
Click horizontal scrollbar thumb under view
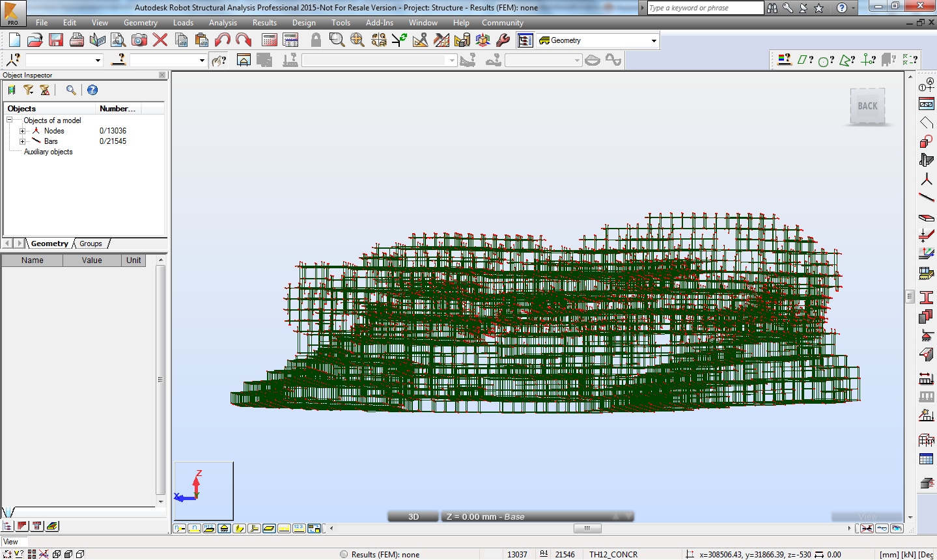click(x=587, y=528)
